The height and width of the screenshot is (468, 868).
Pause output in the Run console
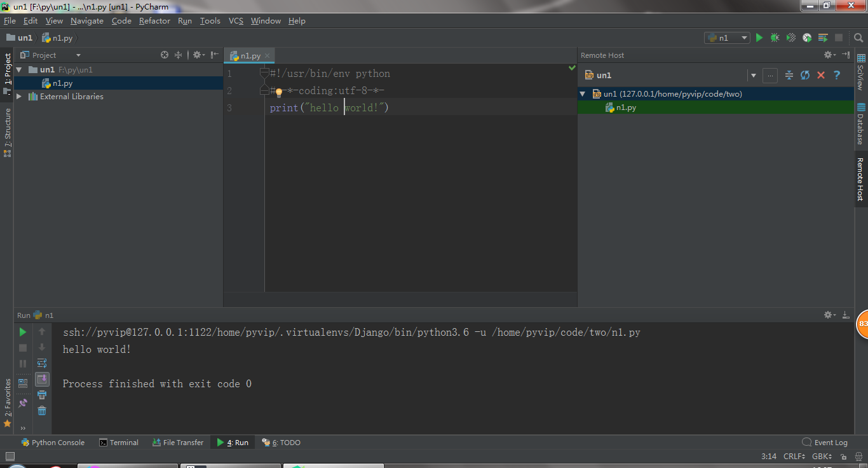click(x=22, y=363)
